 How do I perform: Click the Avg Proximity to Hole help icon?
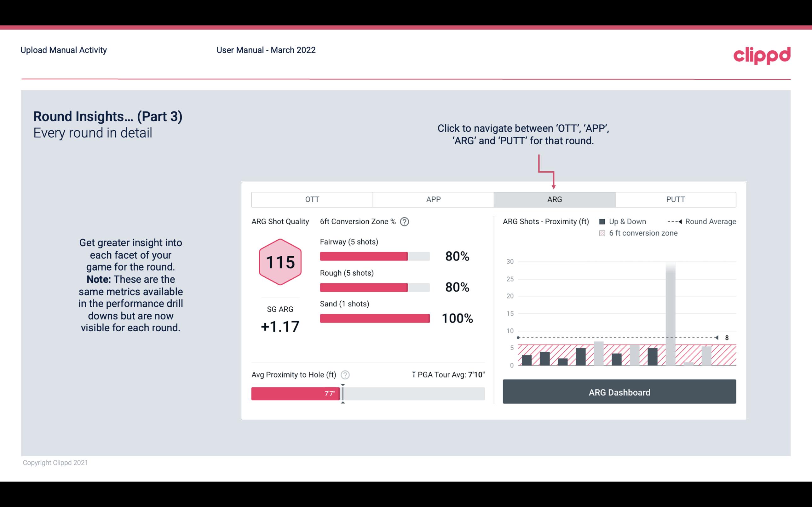[x=346, y=374]
